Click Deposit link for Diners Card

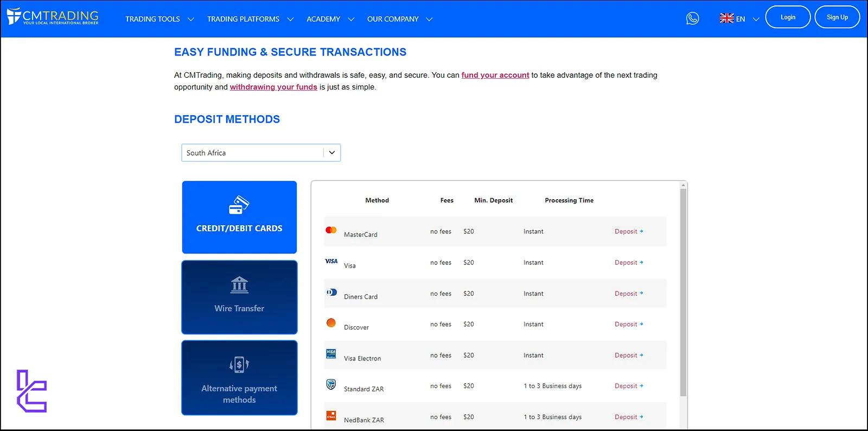(x=629, y=293)
